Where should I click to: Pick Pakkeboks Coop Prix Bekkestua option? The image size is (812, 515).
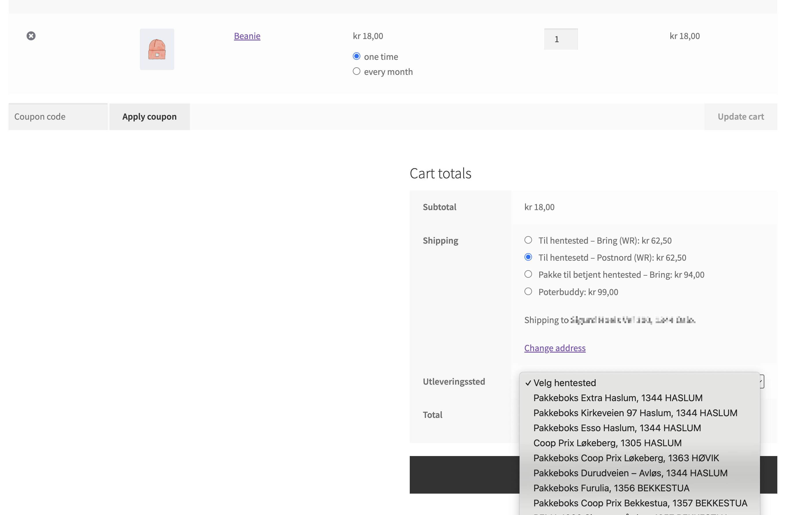point(639,503)
